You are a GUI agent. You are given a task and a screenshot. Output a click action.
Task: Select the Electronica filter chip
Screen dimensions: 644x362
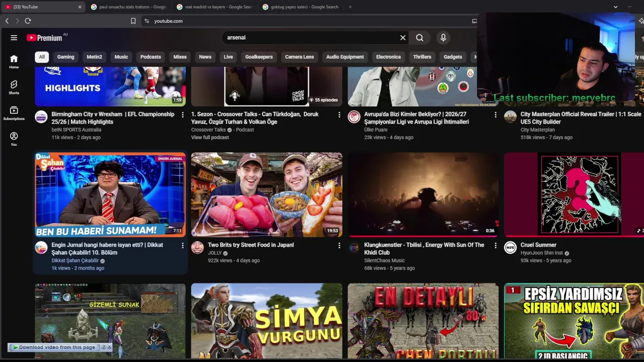388,57
